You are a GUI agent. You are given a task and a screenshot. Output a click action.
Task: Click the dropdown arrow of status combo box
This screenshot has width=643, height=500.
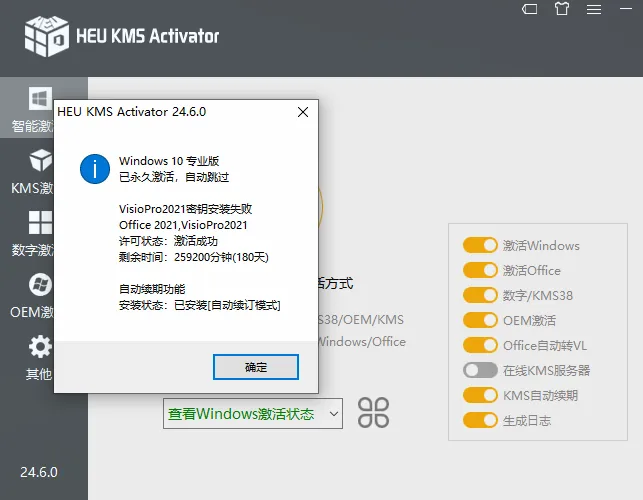[x=334, y=414]
